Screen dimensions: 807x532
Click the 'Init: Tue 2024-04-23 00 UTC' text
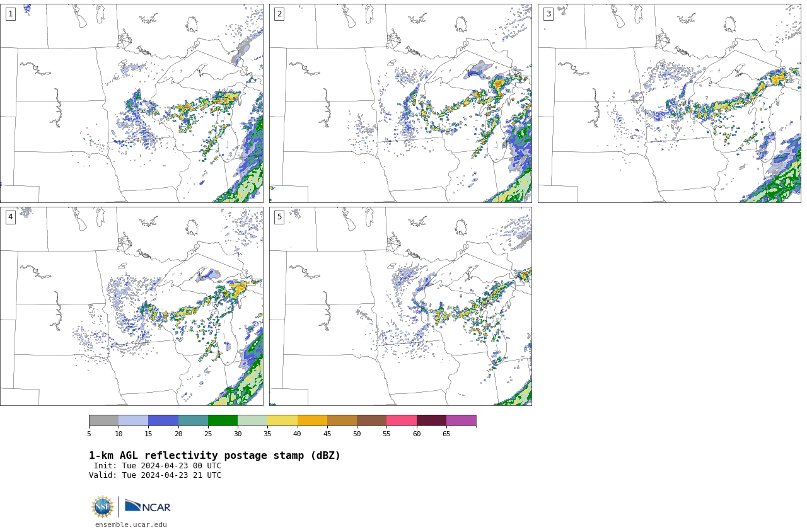coord(158,466)
